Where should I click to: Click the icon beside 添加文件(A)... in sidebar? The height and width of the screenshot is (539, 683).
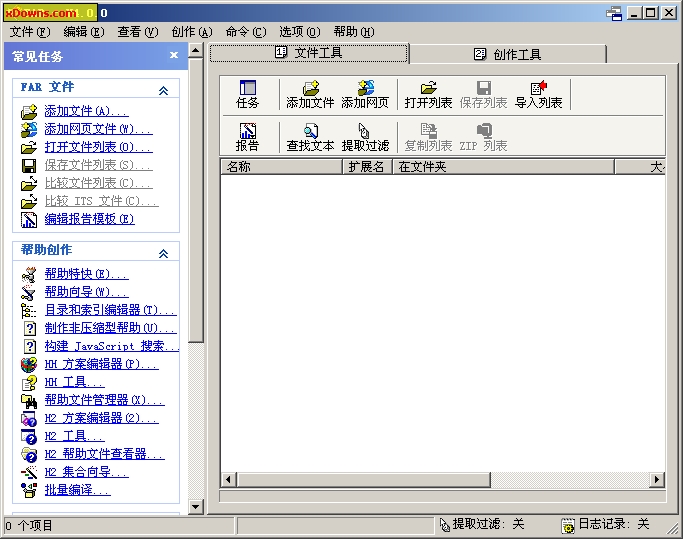29,112
